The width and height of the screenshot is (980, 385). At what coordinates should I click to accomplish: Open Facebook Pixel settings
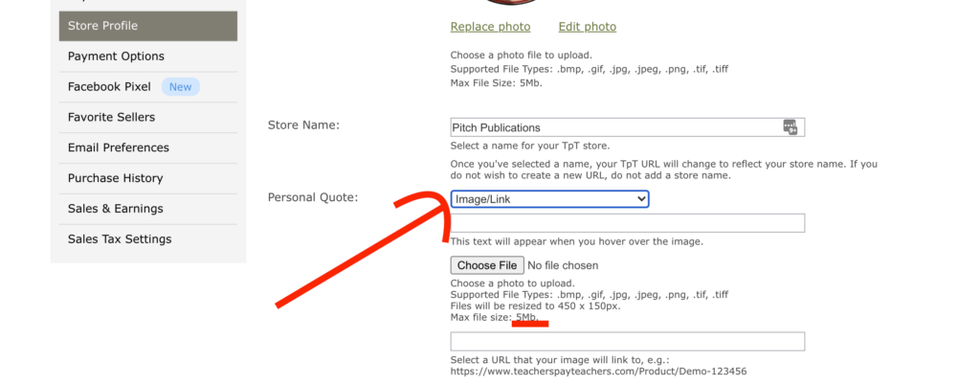pyautogui.click(x=109, y=87)
